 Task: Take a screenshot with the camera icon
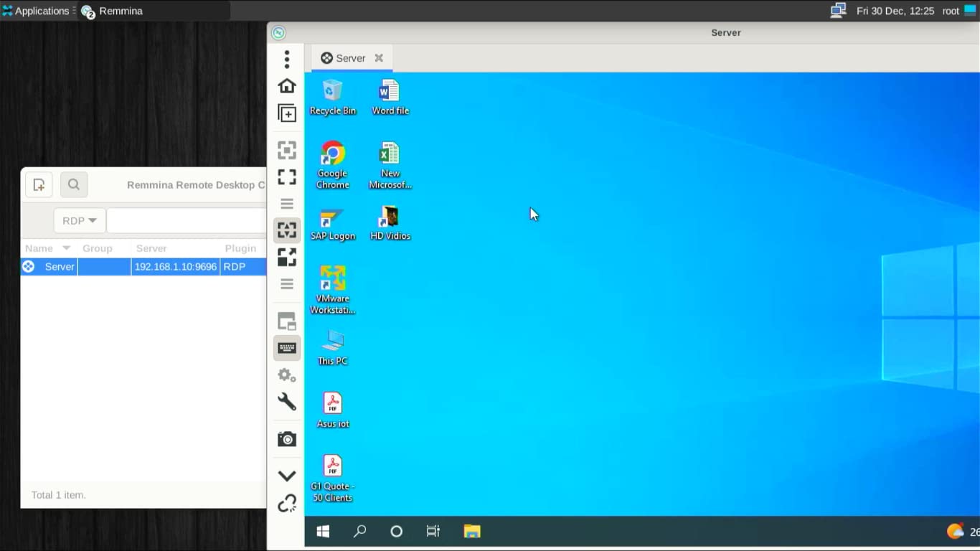tap(286, 438)
